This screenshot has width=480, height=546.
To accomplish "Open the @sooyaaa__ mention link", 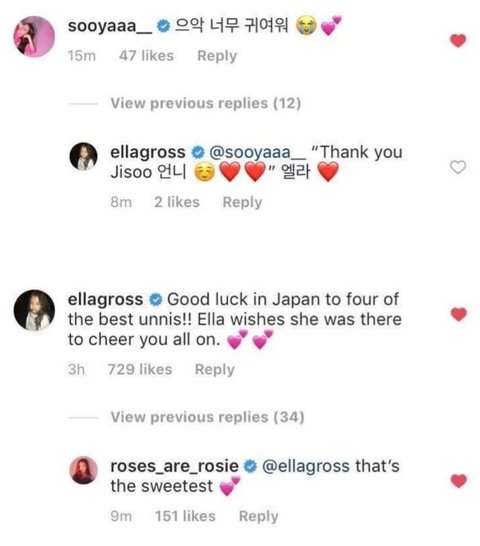I will [257, 153].
